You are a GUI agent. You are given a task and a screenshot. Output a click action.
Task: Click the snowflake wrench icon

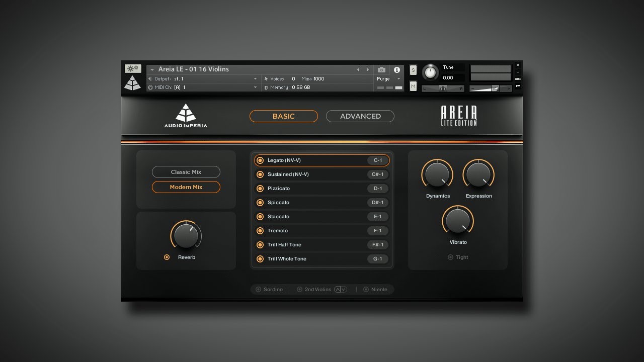coord(133,69)
